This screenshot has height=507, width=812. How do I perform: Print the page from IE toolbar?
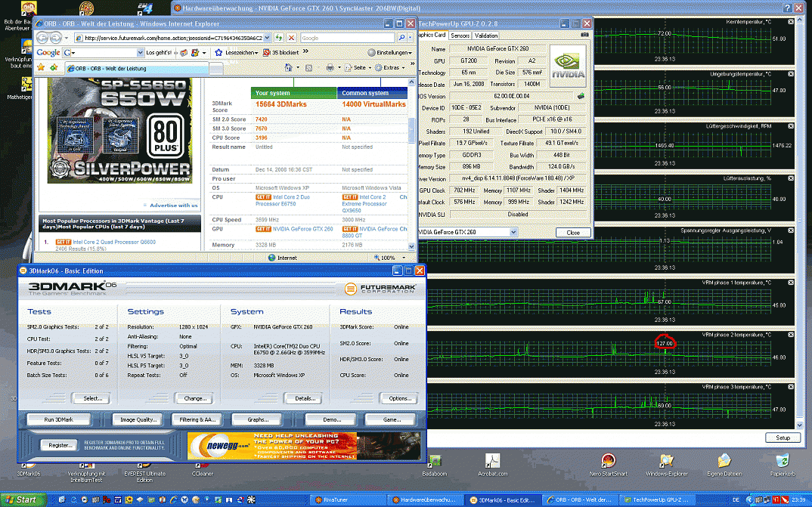click(x=330, y=67)
